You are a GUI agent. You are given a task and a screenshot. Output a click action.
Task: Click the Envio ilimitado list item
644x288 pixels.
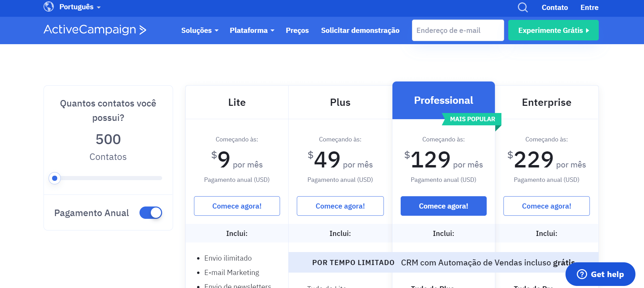[x=228, y=258]
